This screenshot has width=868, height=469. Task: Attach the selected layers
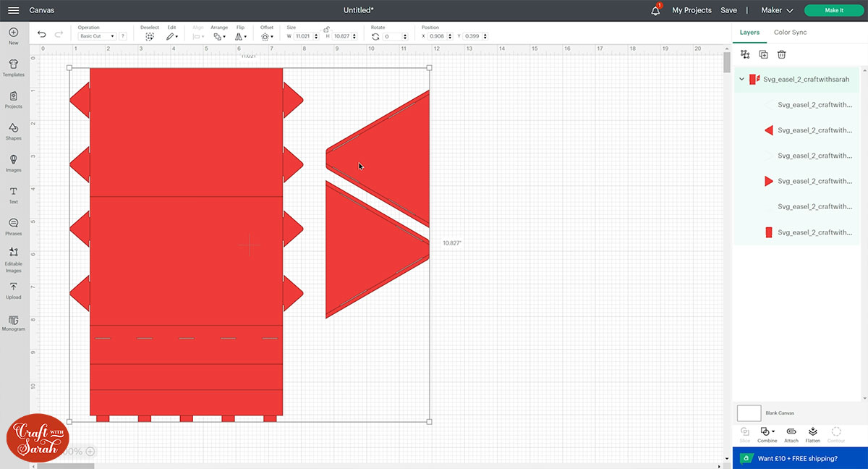click(x=791, y=434)
